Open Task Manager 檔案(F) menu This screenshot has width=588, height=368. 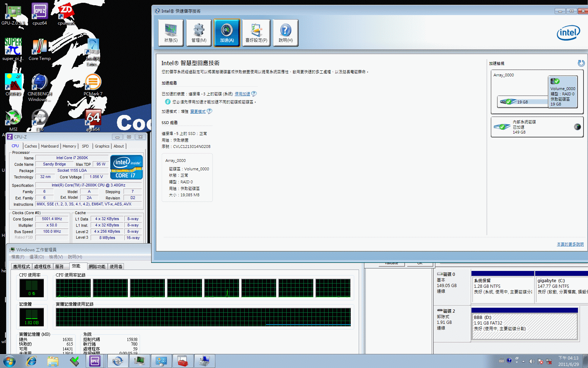tap(18, 257)
